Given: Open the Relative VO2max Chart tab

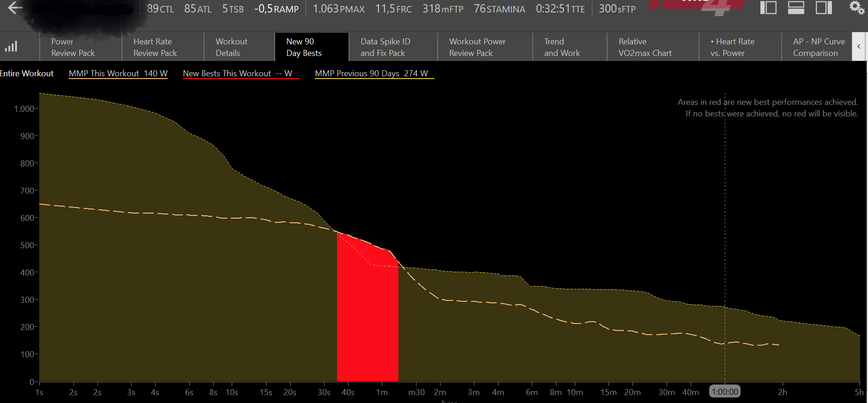Looking at the screenshot, I should click(x=645, y=47).
